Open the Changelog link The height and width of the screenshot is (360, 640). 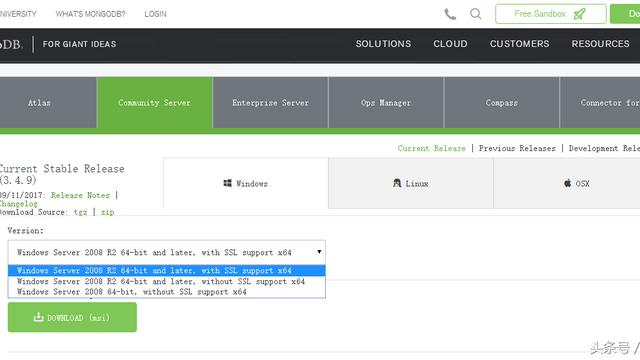[x=19, y=203]
